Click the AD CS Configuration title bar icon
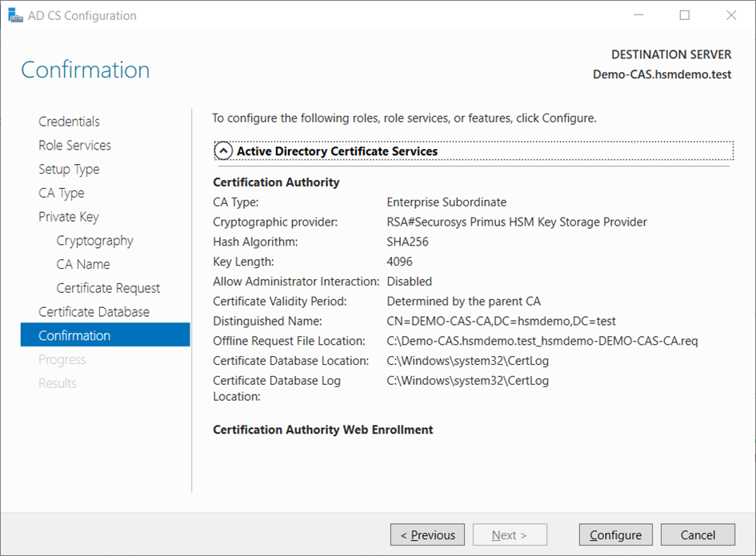 click(15, 15)
